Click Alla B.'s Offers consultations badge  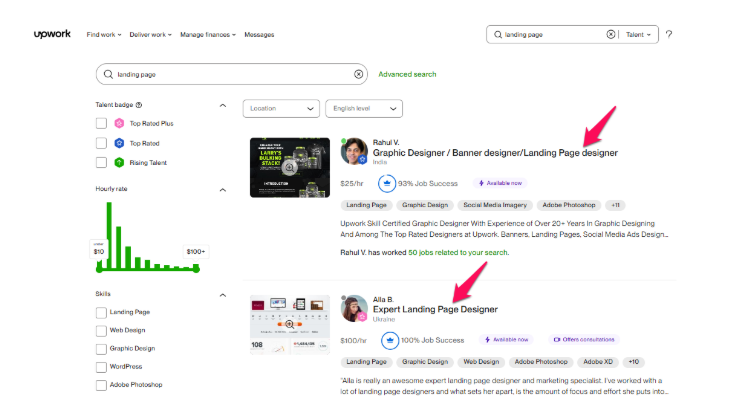pos(584,340)
